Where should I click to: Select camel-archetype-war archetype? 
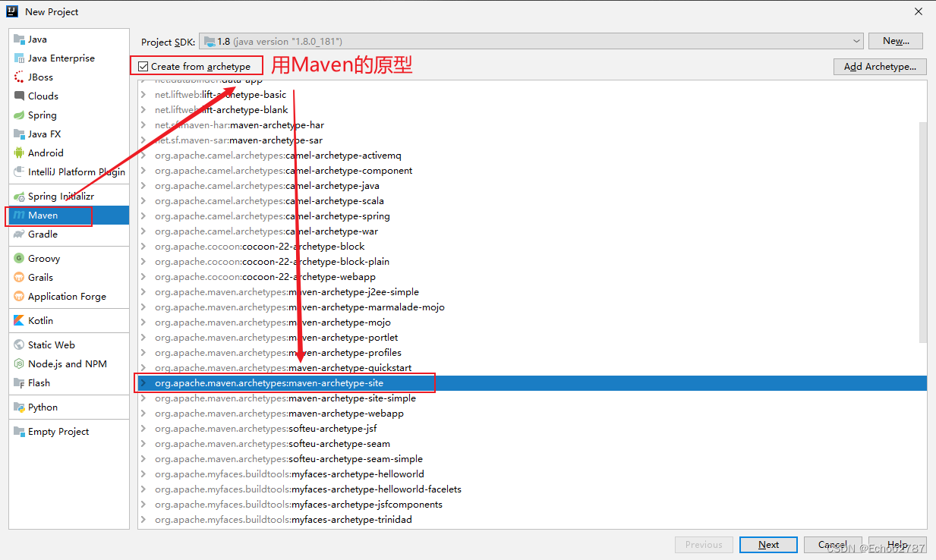click(x=532, y=231)
